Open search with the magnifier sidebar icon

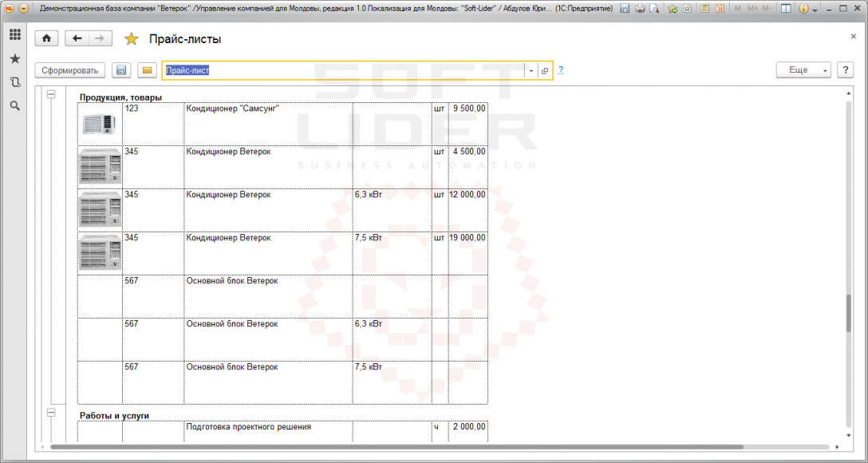coord(15,106)
